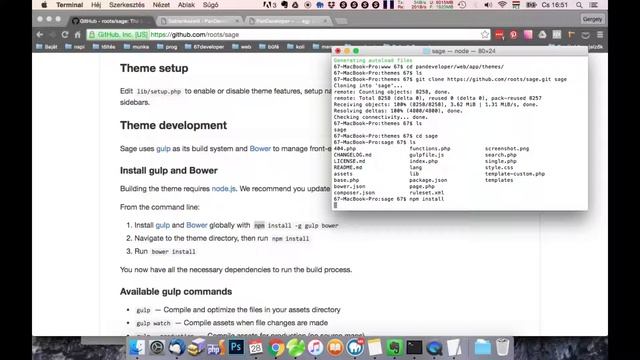Open Thunderbird from the dock

coord(177,347)
